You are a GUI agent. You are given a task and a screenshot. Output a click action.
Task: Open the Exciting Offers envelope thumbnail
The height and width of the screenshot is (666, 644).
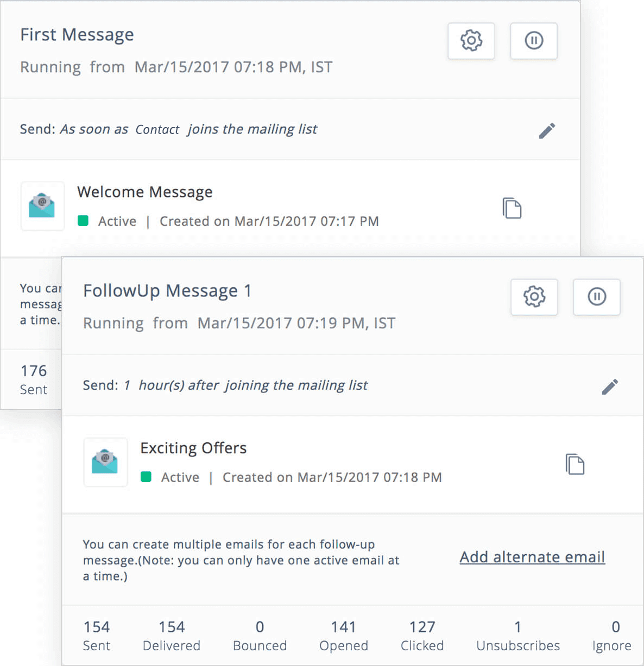tap(105, 462)
